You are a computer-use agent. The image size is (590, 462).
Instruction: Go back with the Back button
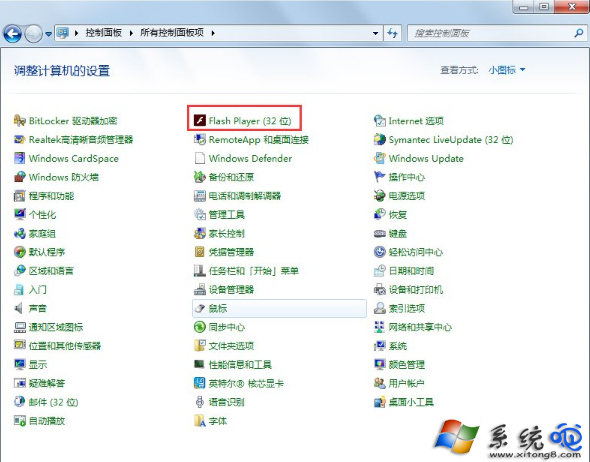point(12,34)
